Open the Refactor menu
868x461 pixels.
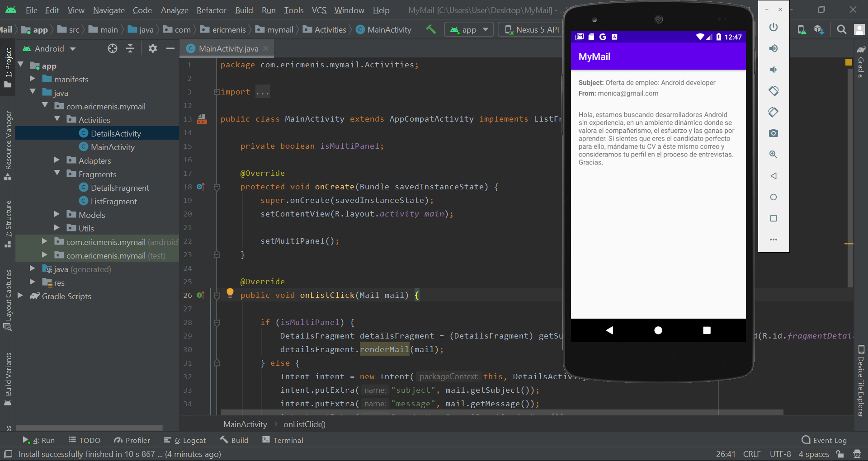coord(211,10)
